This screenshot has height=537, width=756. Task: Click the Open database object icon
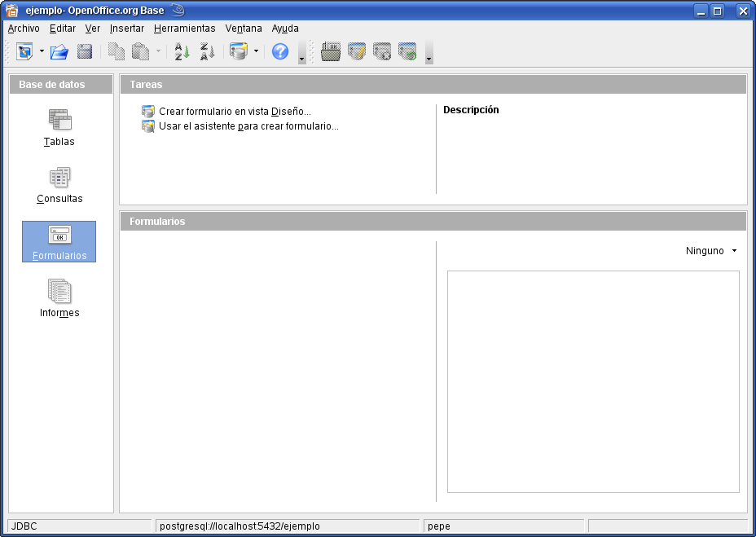(331, 51)
